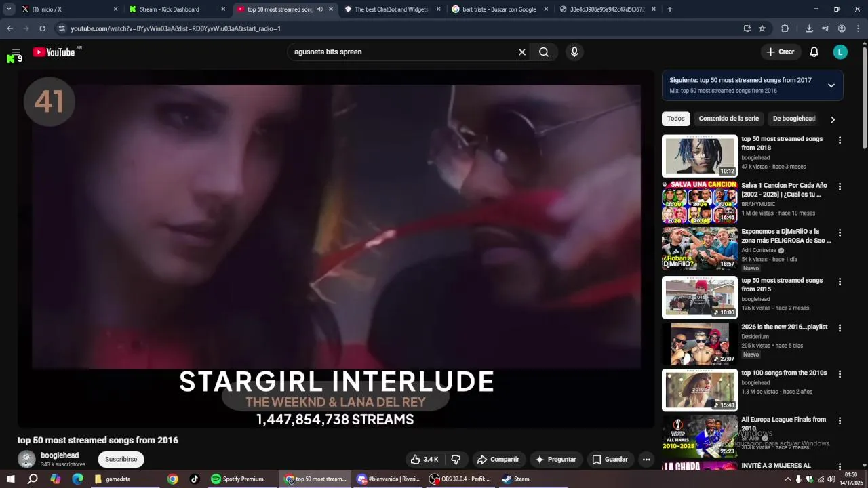The width and height of the screenshot is (868, 488).
Task: Bookmark this page with the star icon
Action: 762,28
